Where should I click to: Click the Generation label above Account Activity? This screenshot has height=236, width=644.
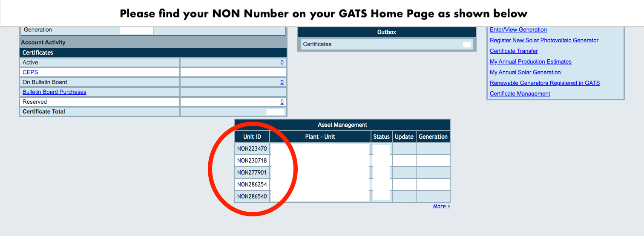pyautogui.click(x=38, y=29)
